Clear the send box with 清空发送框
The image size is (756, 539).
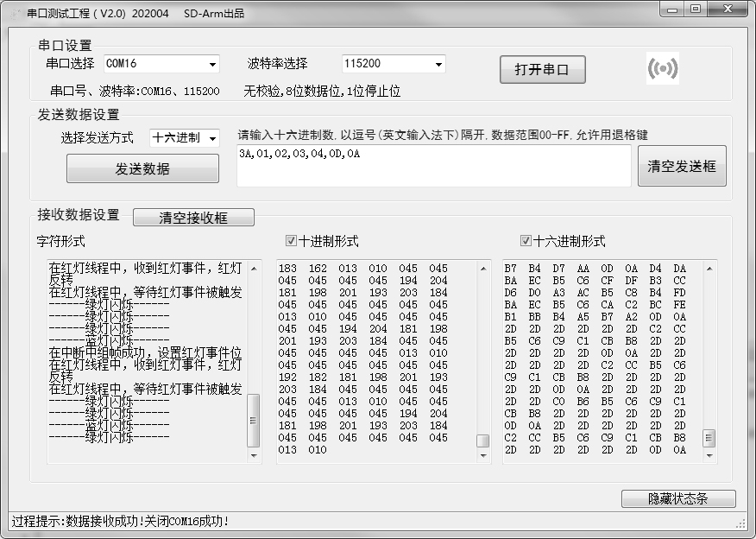click(x=682, y=166)
